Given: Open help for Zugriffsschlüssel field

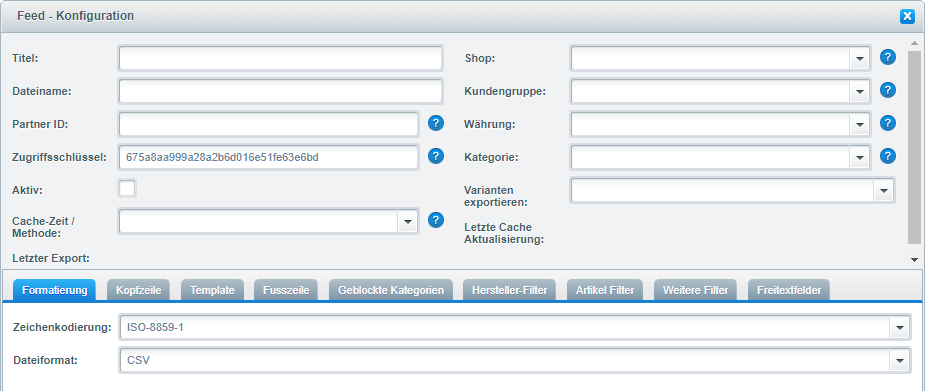Looking at the screenshot, I should click(x=435, y=156).
